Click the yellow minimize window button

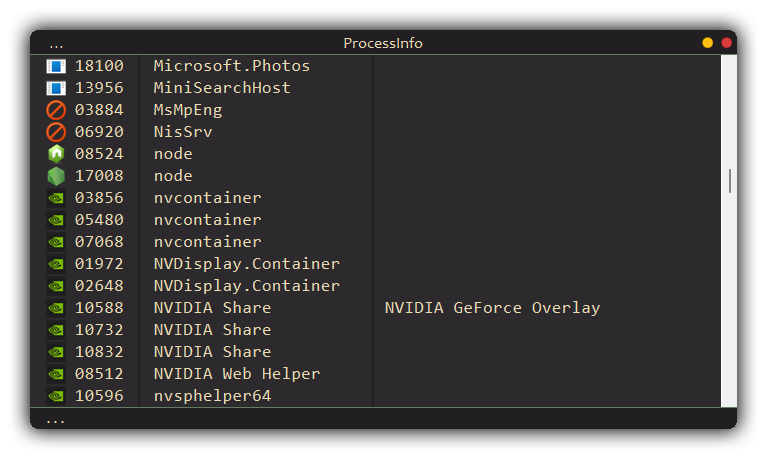pyautogui.click(x=707, y=43)
